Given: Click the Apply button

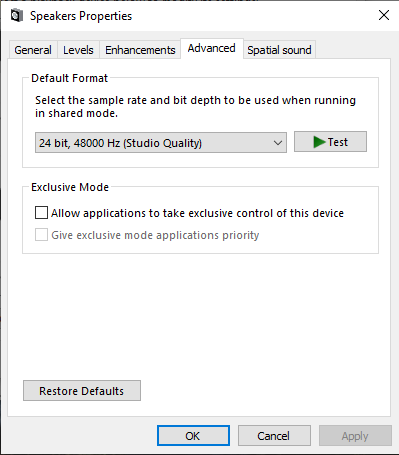Looking at the screenshot, I should [355, 436].
